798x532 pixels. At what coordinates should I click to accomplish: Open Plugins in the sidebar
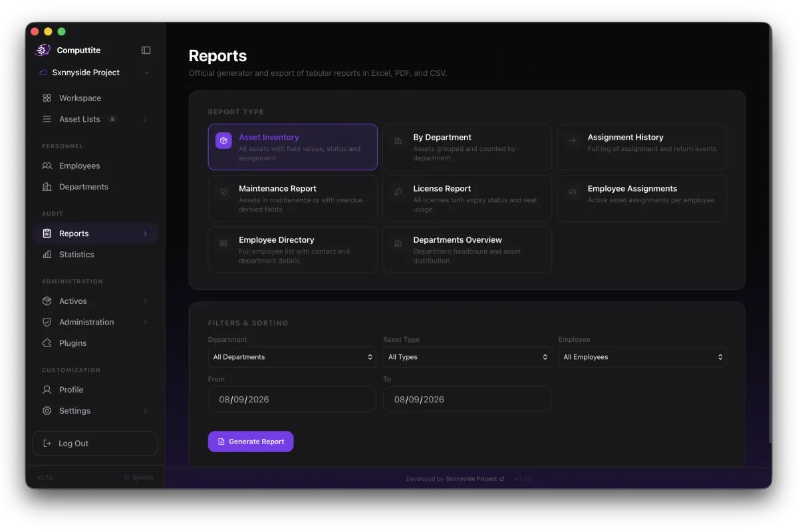(x=95, y=343)
